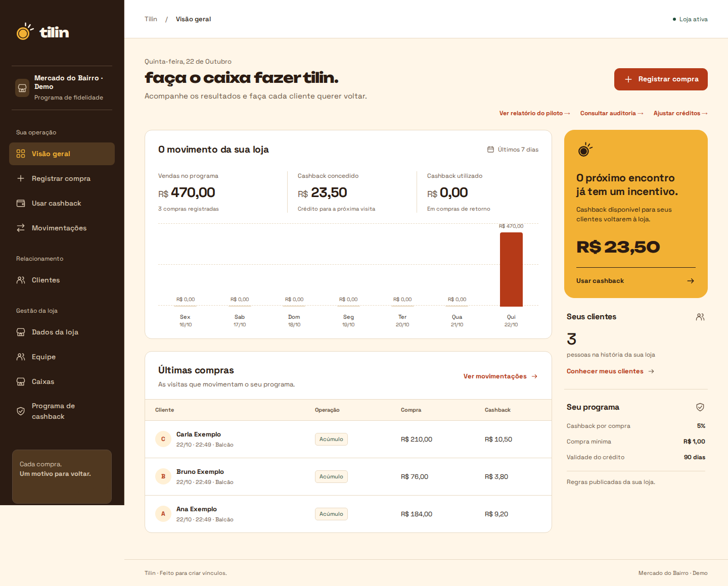
Task: Click the orange Registrar compra button
Action: (661, 79)
